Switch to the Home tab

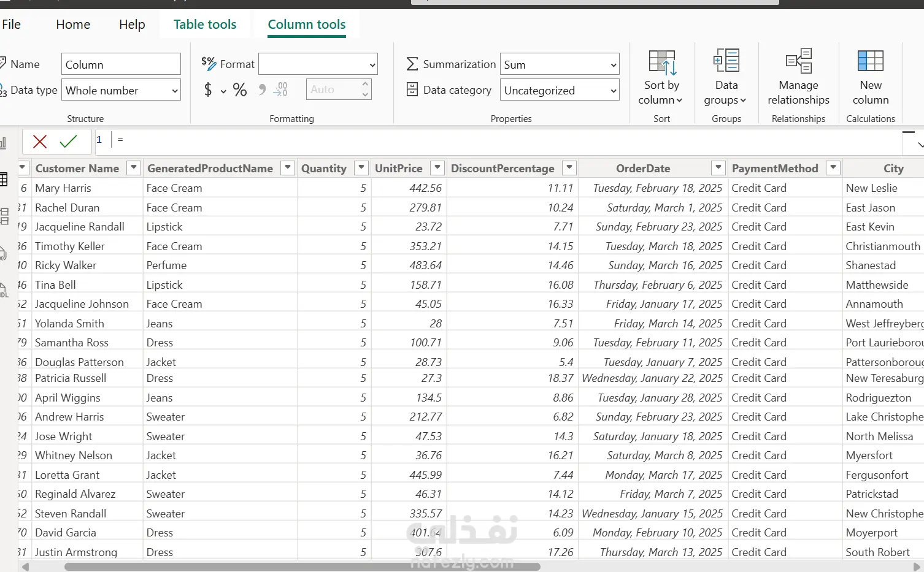[x=73, y=25]
